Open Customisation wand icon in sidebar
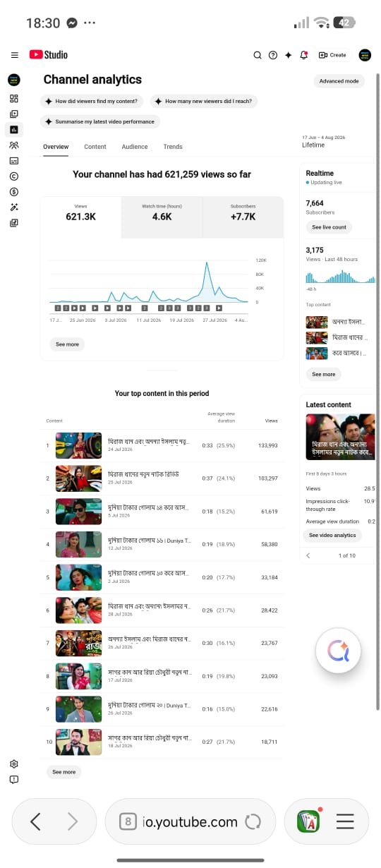 [13, 207]
